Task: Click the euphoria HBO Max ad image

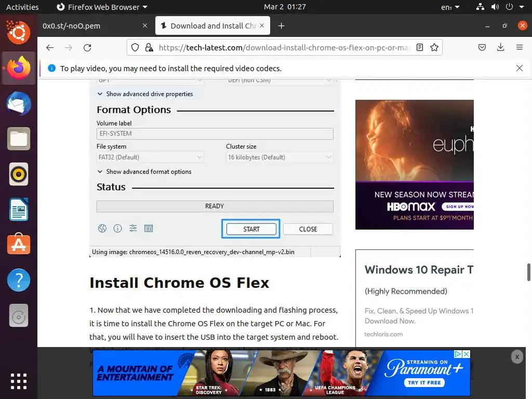Action: click(415, 140)
